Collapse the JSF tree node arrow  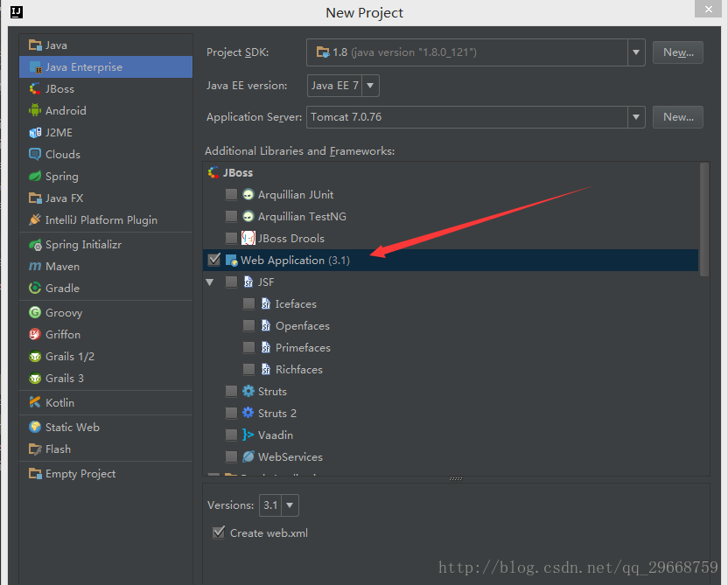[210, 282]
